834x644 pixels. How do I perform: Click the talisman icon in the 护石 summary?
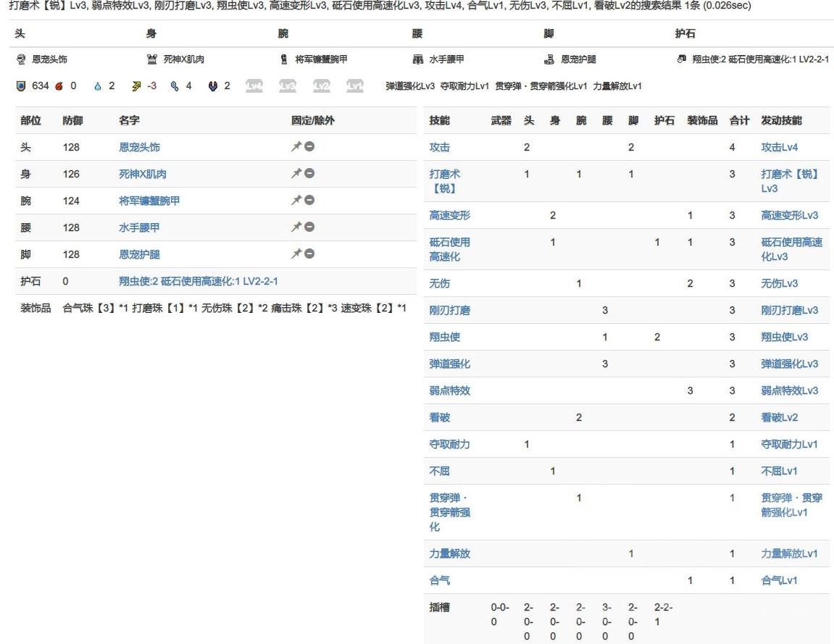pos(681,59)
